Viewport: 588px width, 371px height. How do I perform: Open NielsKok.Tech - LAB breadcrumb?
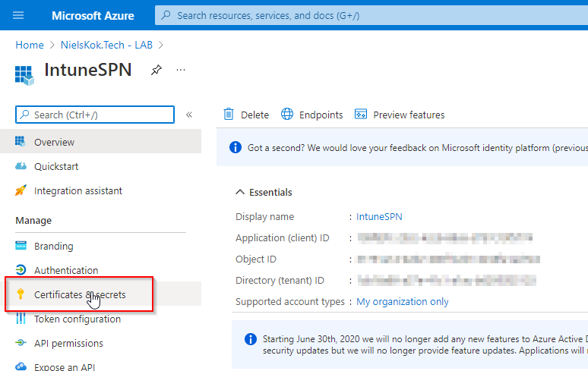(106, 45)
